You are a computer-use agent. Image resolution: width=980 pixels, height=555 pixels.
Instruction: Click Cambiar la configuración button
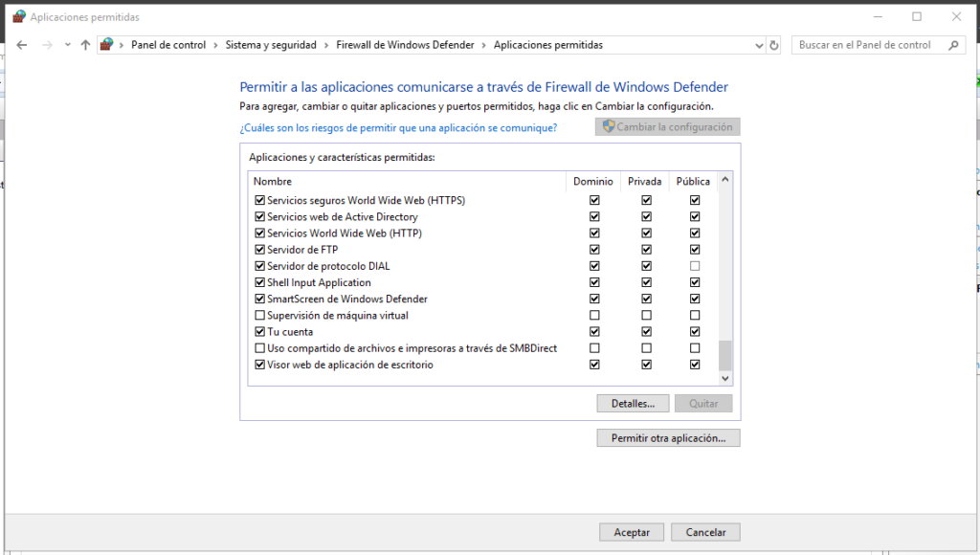tap(667, 127)
